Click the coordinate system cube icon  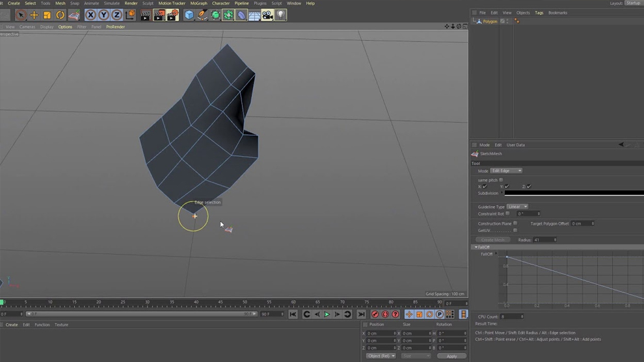[130, 15]
